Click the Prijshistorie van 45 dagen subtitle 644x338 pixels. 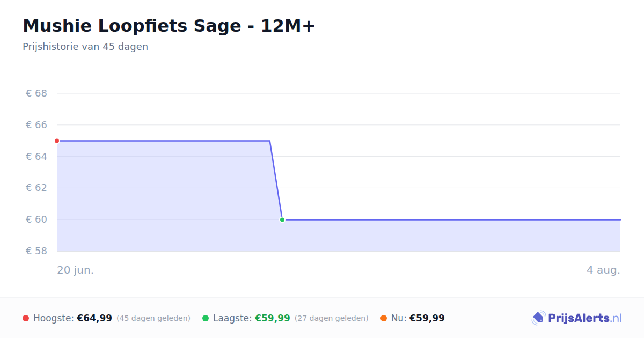pyautogui.click(x=85, y=47)
